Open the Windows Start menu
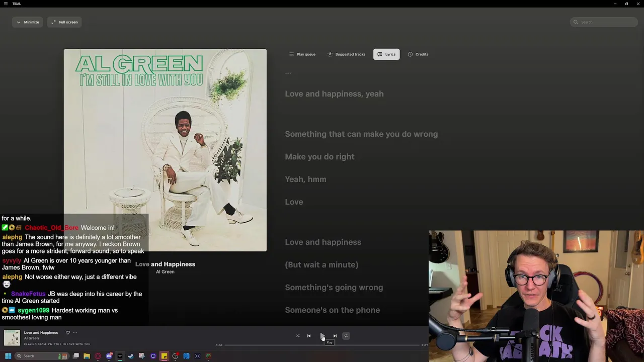Screen dimensions: 644x362 point(8,356)
